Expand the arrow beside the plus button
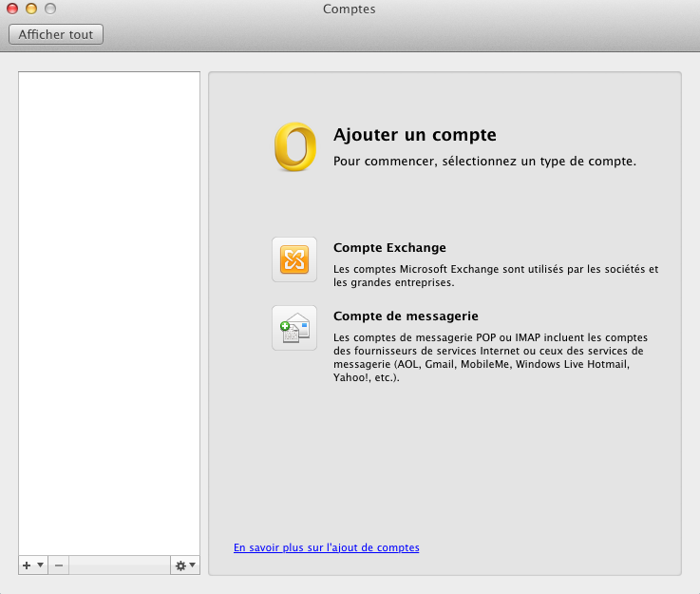Screen dimensions: 700x594 point(40,565)
